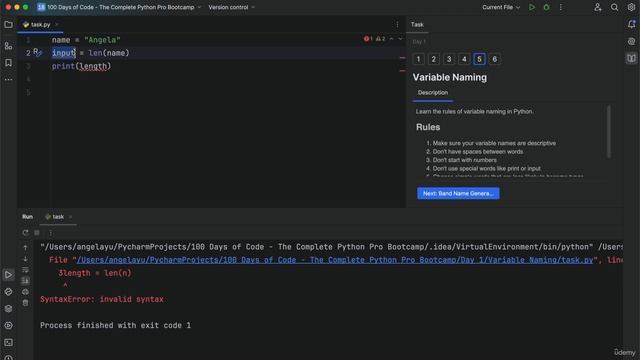Select the highlighted lesson task 5
This screenshot has height=360, width=640.
[479, 59]
